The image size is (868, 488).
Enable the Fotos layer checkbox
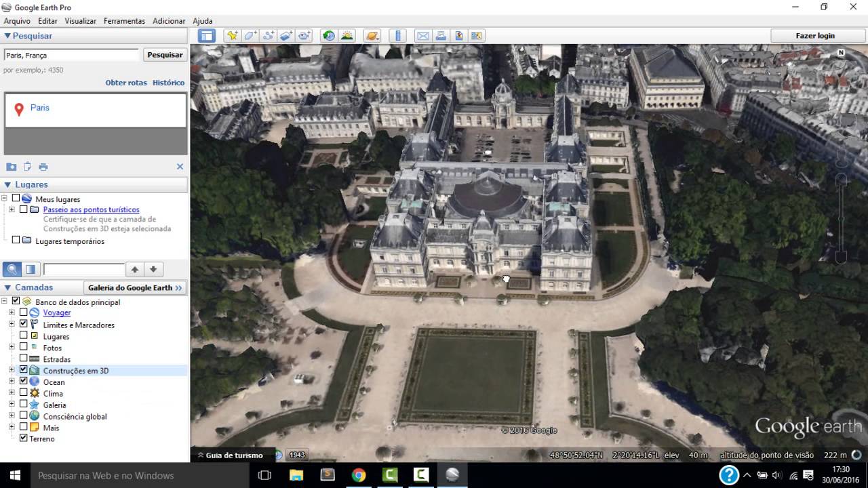pos(24,347)
